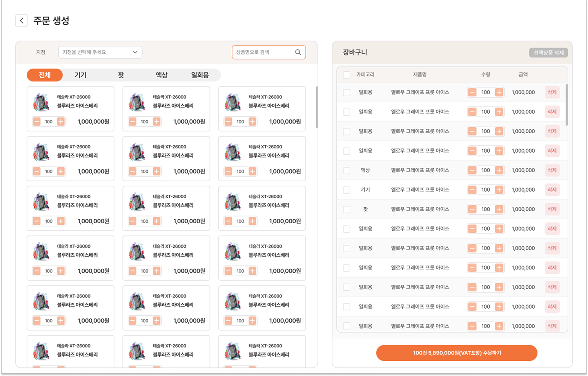
Task: Open the 지점을 선택해 주세요 dropdown
Action: (100, 52)
